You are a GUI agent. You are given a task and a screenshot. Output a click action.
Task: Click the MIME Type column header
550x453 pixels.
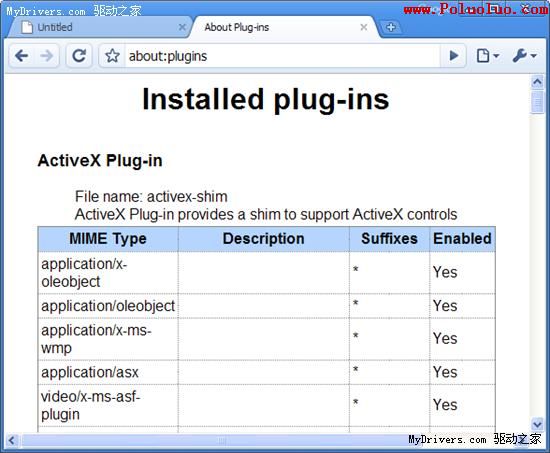108,239
